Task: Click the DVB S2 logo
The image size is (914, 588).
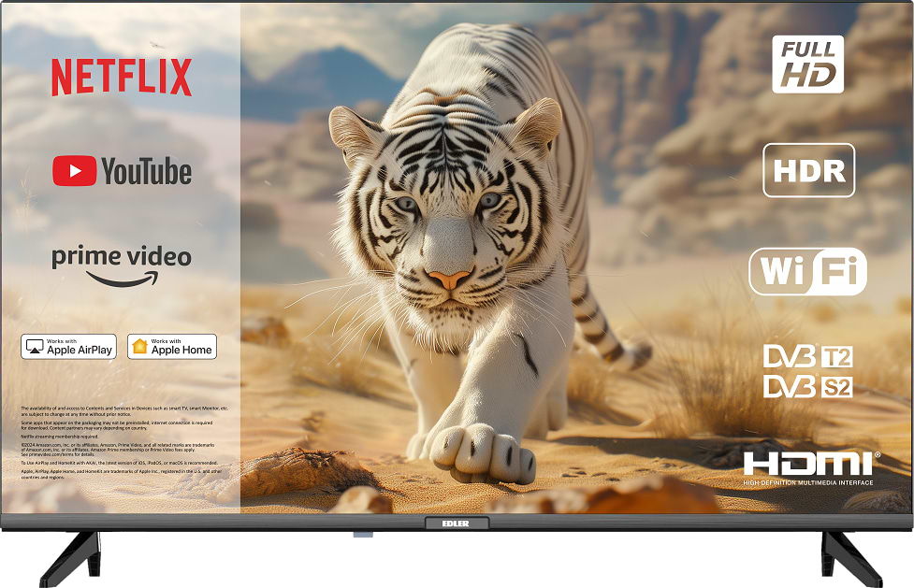Action: [x=807, y=386]
